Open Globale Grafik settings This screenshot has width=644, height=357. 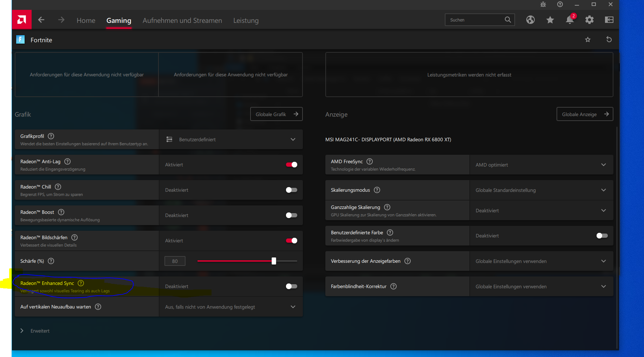277,114
